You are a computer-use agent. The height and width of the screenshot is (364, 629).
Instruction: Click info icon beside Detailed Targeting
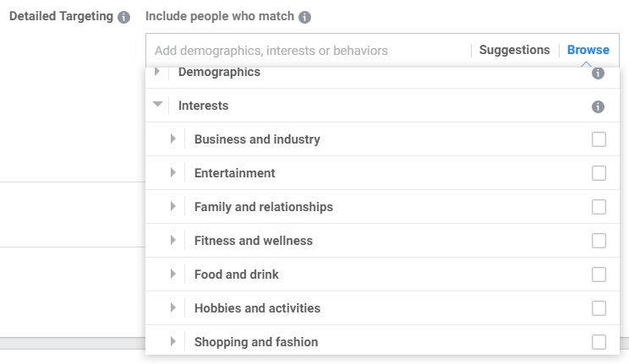[x=123, y=17]
